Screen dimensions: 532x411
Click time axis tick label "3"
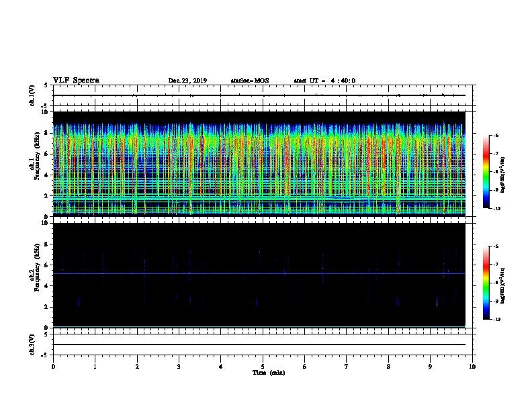(179, 366)
